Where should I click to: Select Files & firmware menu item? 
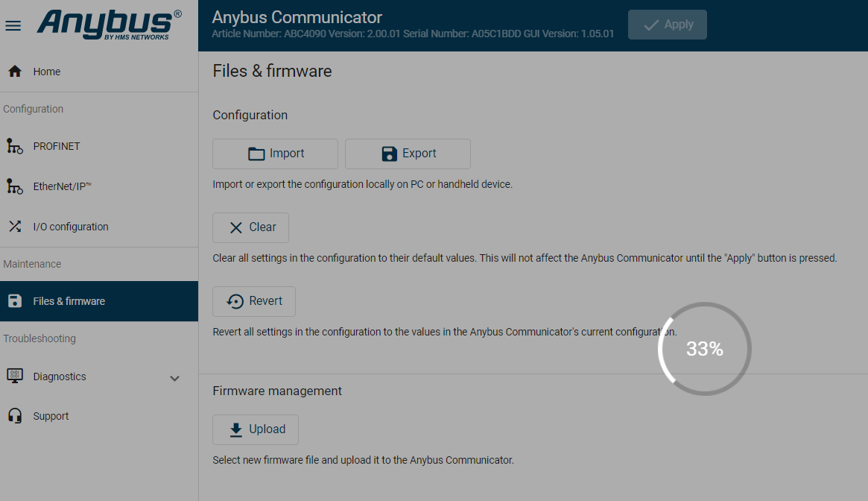point(99,301)
